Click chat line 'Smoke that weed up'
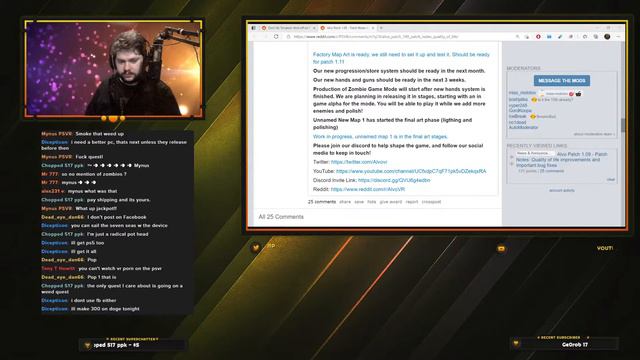Image resolution: width=640 pixels, height=360 pixels. coord(100,134)
